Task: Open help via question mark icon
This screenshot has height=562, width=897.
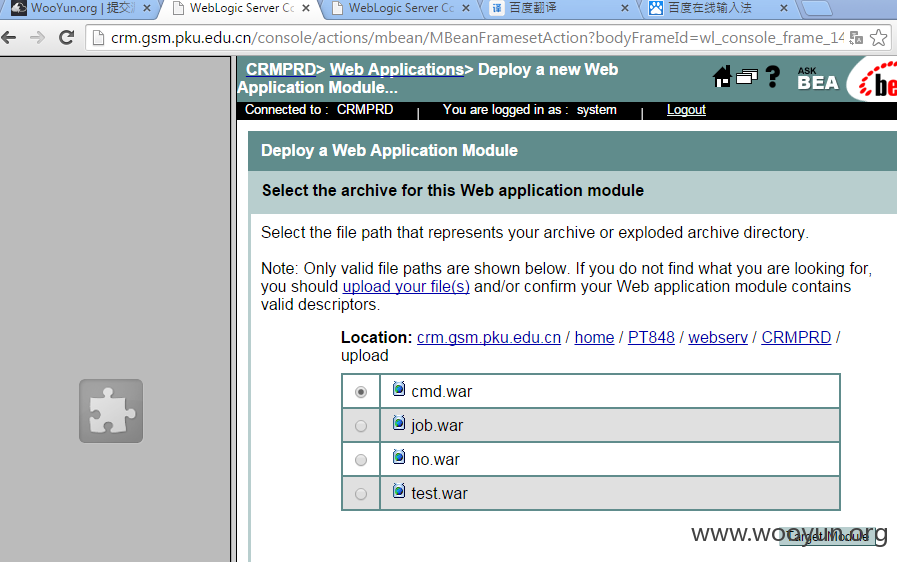Action: (x=773, y=76)
